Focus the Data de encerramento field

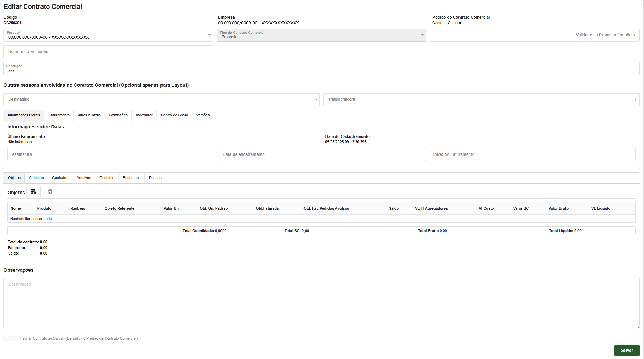[321, 154]
